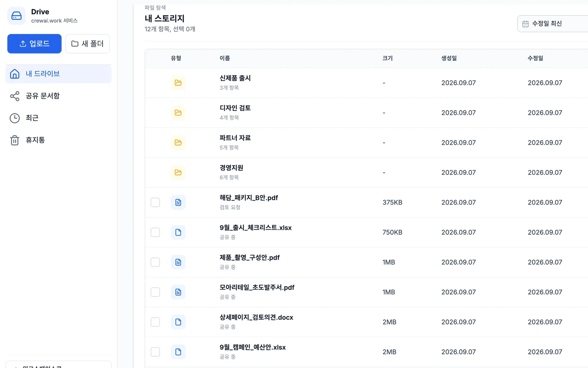Select the checkbox for 9월_캠페인_예산안.xlsx
Screen dimensions: 588x368
(x=155, y=352)
